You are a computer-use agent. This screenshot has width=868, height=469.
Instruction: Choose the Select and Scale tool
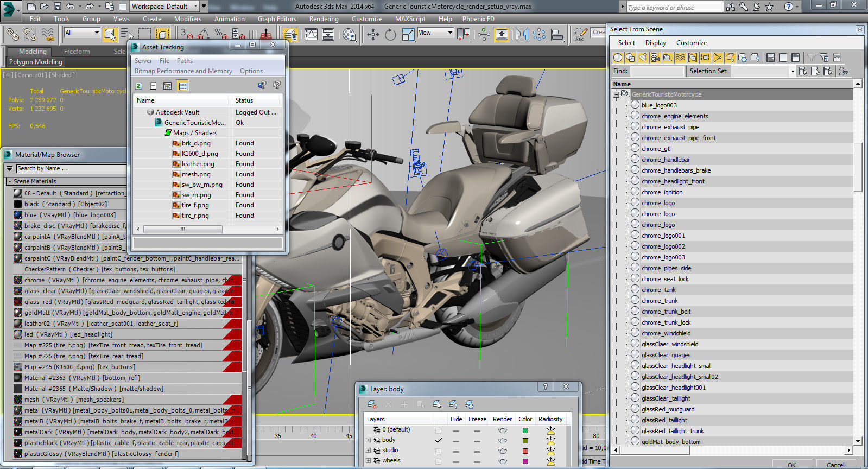click(408, 35)
